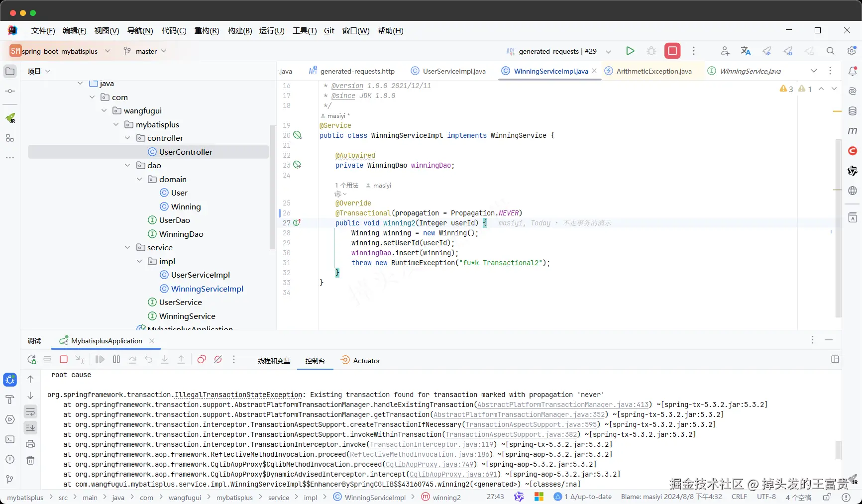The width and height of the screenshot is (862, 504).
Task: Open the Maven tool window (m icon)
Action: pyautogui.click(x=853, y=131)
